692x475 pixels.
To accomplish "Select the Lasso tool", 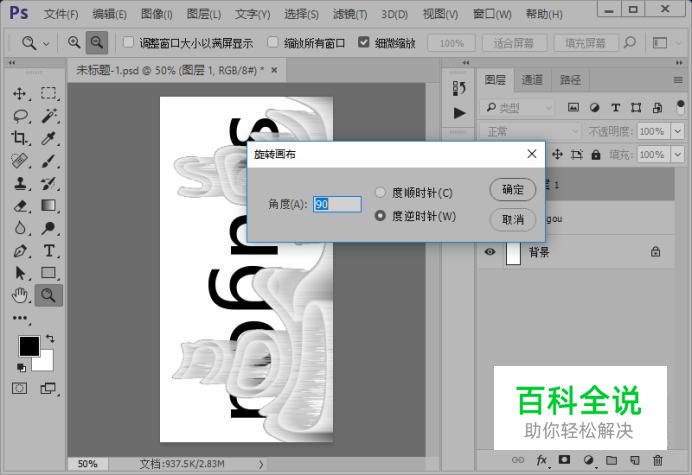I will click(x=20, y=116).
